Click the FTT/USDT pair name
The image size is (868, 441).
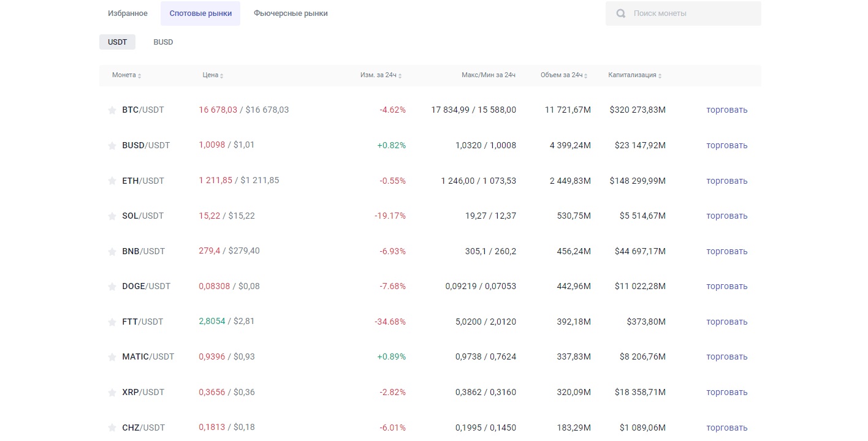tap(142, 322)
